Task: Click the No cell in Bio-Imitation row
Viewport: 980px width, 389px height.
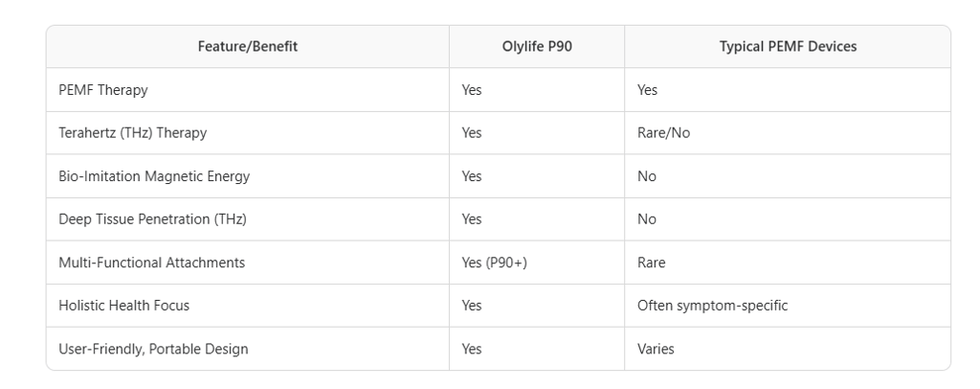Action: [647, 176]
